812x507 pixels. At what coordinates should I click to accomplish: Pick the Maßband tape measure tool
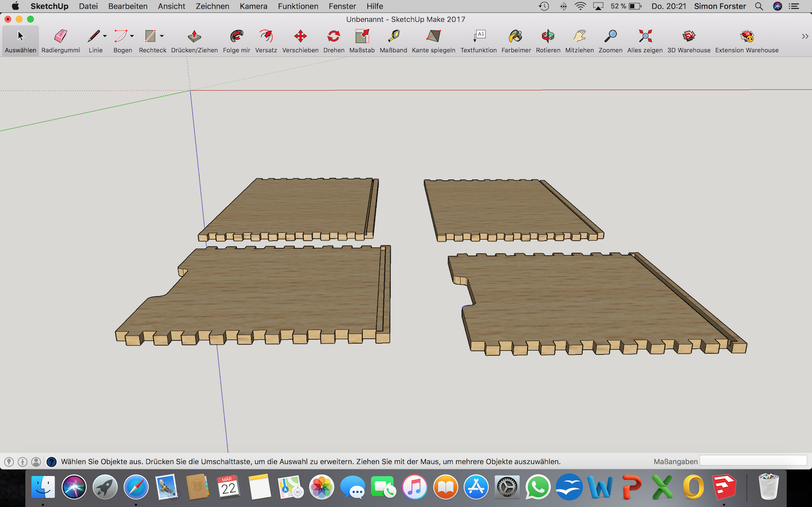(393, 36)
